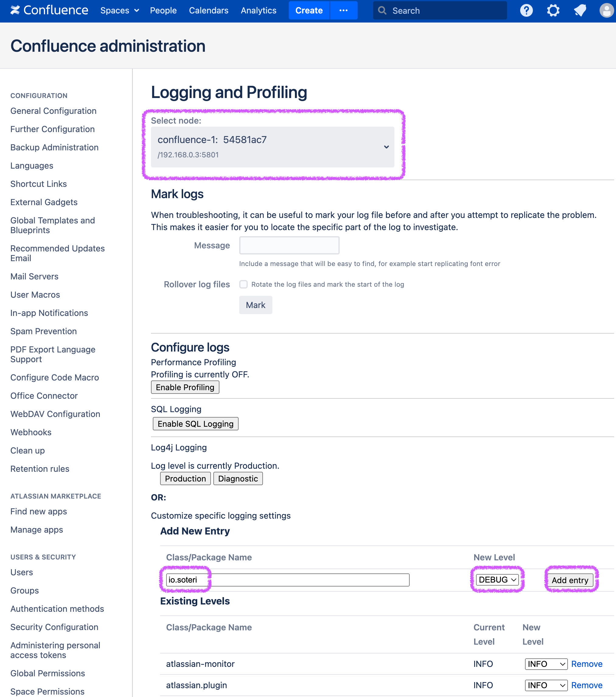Viewport: 616px width, 697px height.
Task: Open the New Level DEBUG dropdown
Action: (x=497, y=579)
